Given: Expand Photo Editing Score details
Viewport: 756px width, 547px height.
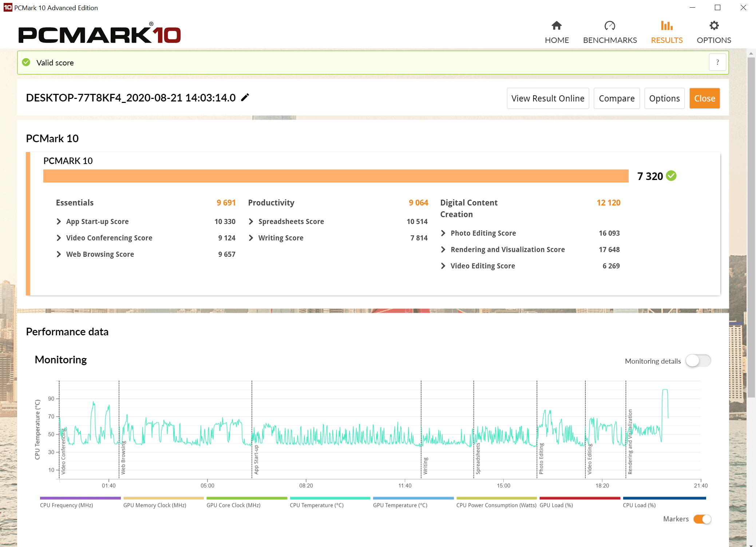Looking at the screenshot, I should pyautogui.click(x=443, y=233).
